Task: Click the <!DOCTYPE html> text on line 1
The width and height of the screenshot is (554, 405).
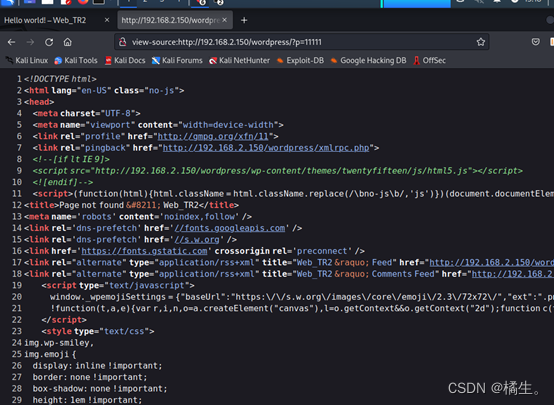Action: pos(60,79)
